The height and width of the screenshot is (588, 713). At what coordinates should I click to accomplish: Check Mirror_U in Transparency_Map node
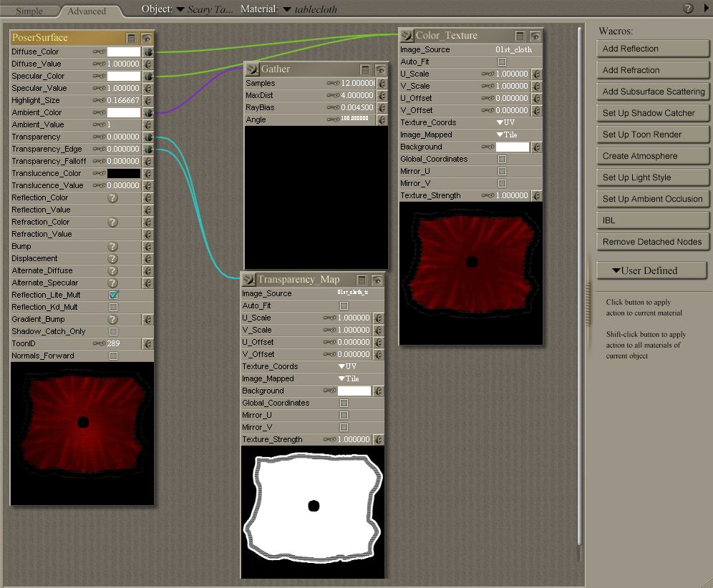[344, 416]
